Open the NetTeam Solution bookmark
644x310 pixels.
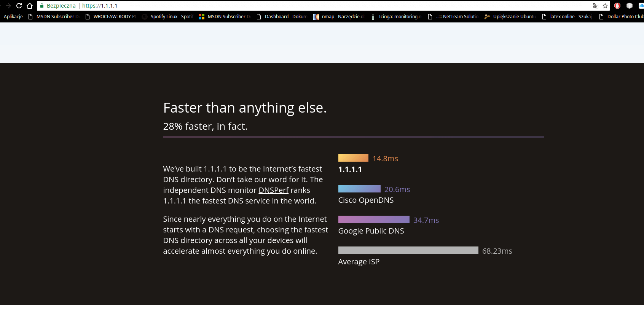click(x=453, y=17)
